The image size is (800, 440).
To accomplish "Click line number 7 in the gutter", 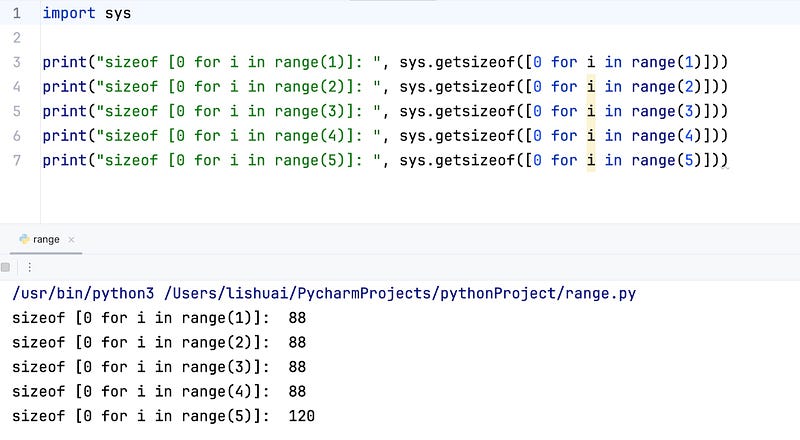I will tap(16, 160).
